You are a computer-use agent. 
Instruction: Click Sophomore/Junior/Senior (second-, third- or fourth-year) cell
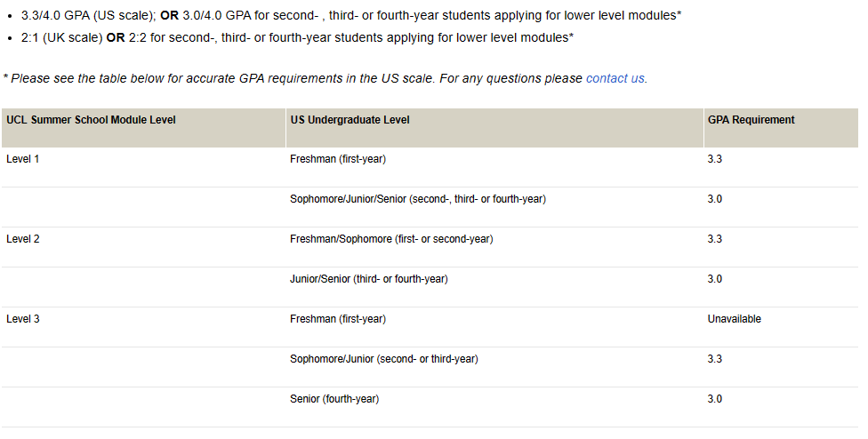pos(418,199)
